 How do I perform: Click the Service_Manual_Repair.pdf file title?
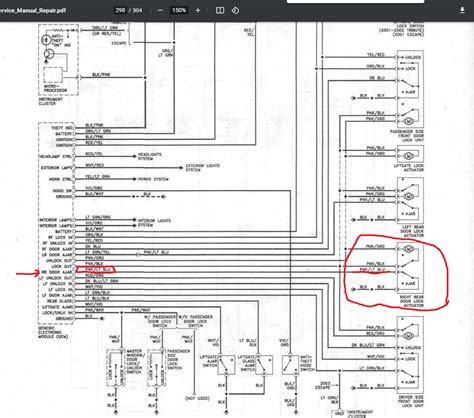coord(33,10)
